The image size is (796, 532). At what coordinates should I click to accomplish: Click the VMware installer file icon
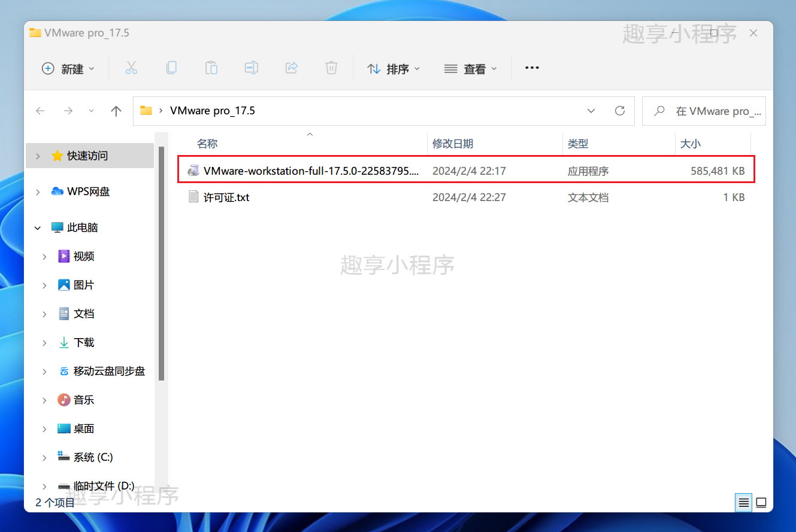[x=193, y=171]
